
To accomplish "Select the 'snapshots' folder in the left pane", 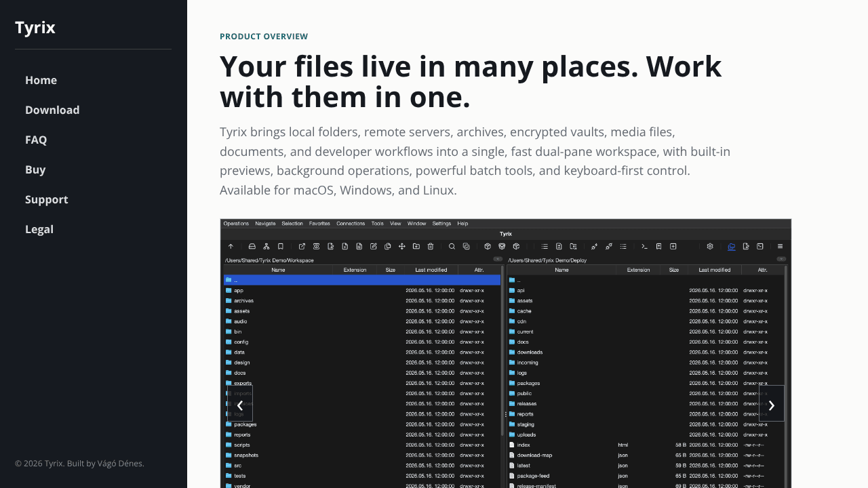I will [x=362, y=455].
